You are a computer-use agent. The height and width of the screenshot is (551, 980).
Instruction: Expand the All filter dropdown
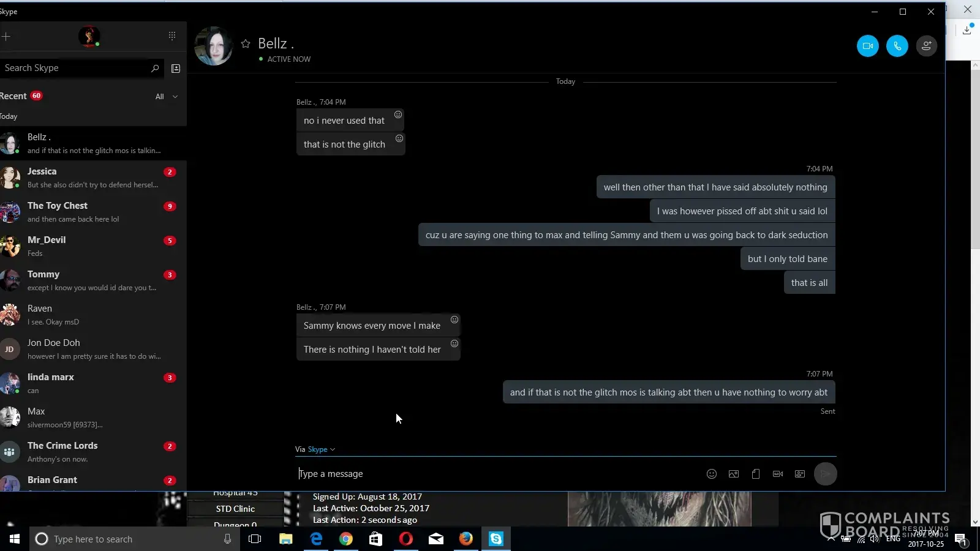pyautogui.click(x=167, y=97)
